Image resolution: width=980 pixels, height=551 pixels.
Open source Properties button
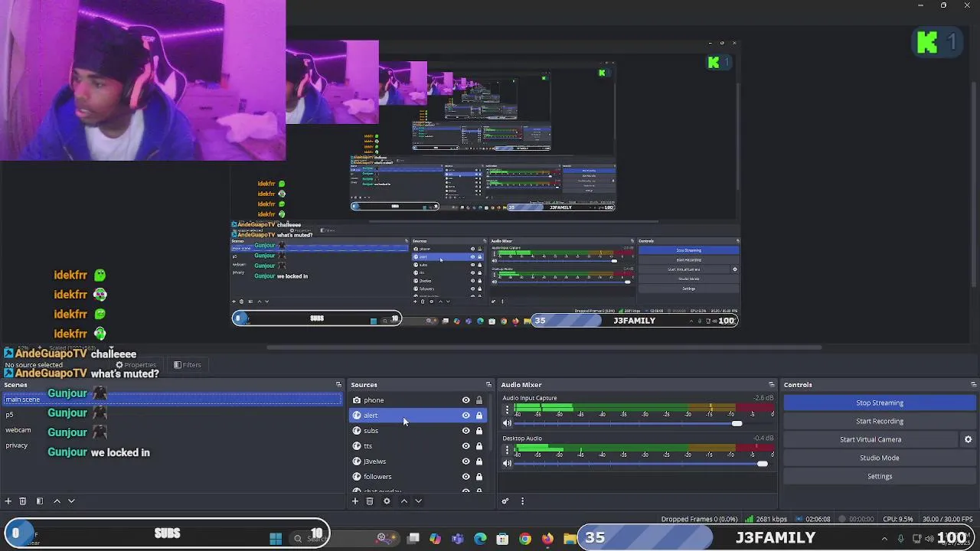pos(136,365)
